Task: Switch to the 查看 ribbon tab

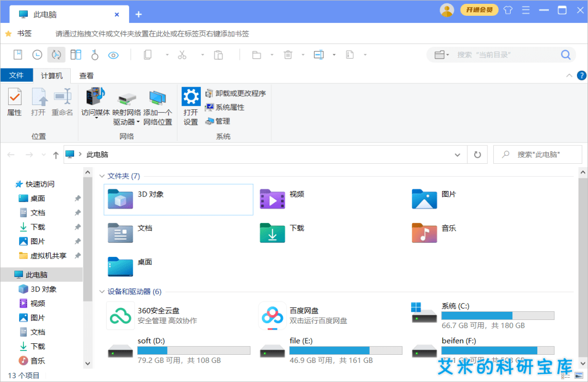Action: [86, 76]
